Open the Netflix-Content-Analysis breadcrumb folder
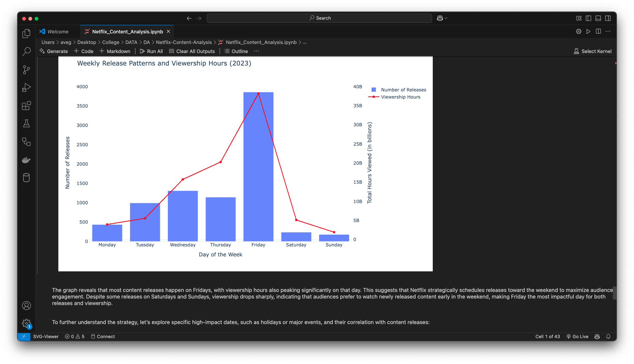Image resolution: width=634 pixels, height=364 pixels. 184,42
